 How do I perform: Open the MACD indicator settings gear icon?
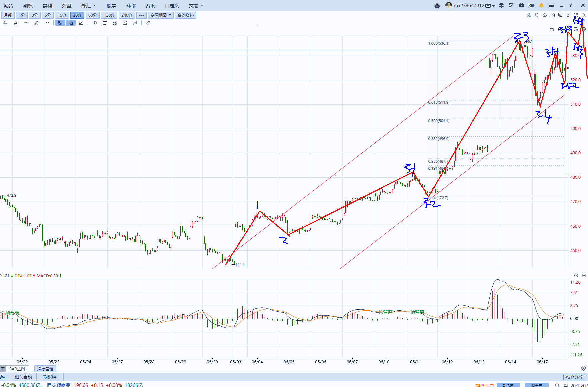[x=584, y=275]
